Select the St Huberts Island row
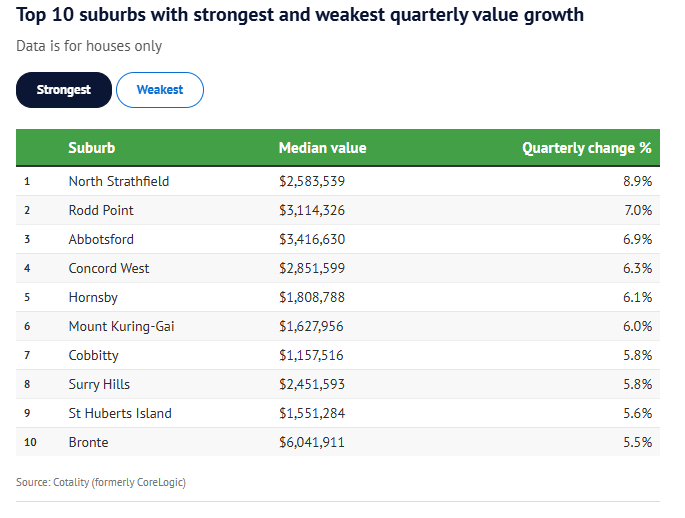This screenshot has height=518, width=685. (120, 413)
